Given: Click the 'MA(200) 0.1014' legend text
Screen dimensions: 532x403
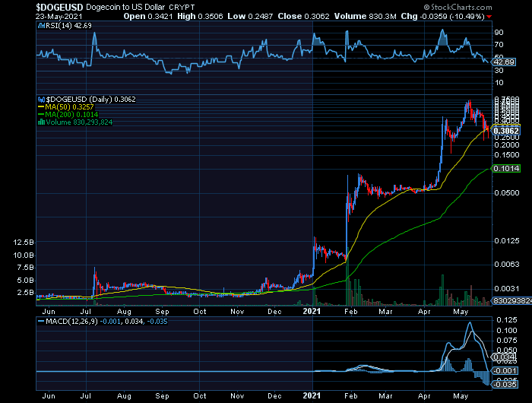Looking at the screenshot, I should click(71, 114).
